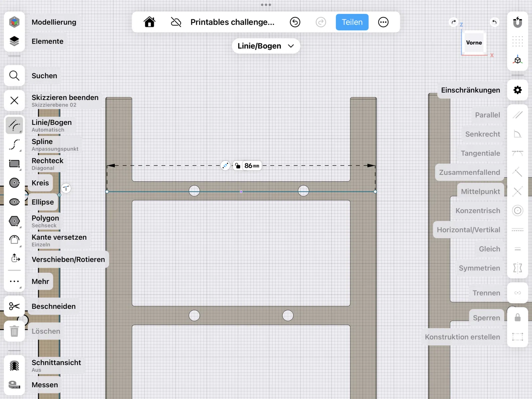Toggle Schnittansicht section view

tap(14, 366)
